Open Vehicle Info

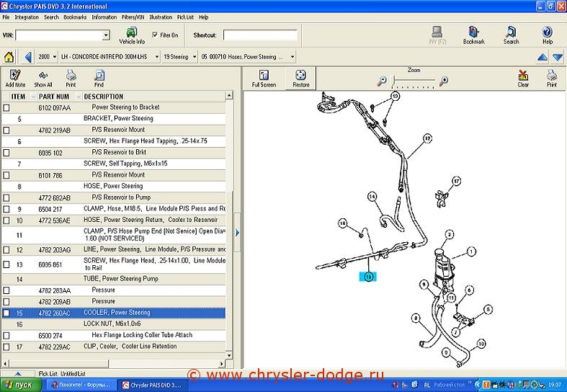(132, 35)
